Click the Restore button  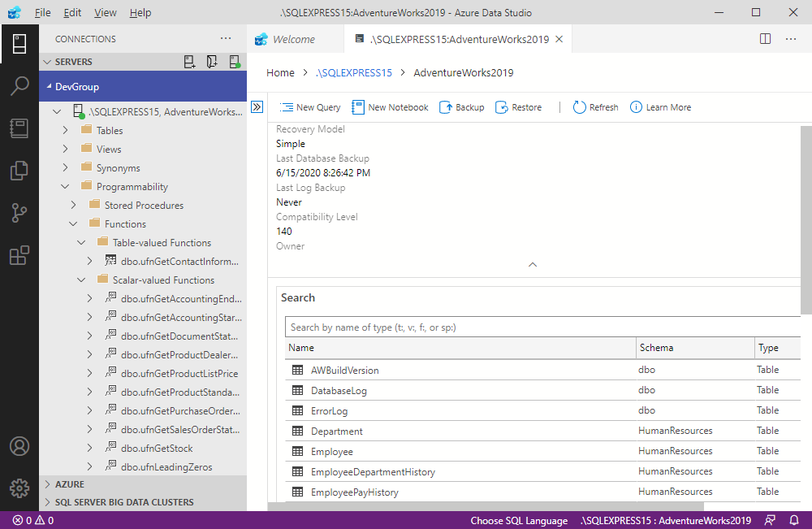(518, 107)
